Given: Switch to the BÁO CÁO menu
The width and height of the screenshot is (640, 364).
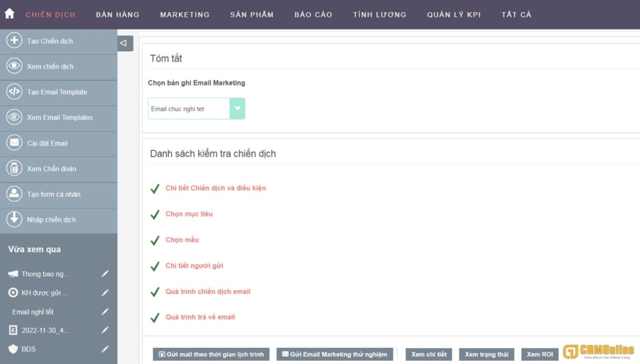Looking at the screenshot, I should pyautogui.click(x=313, y=14).
